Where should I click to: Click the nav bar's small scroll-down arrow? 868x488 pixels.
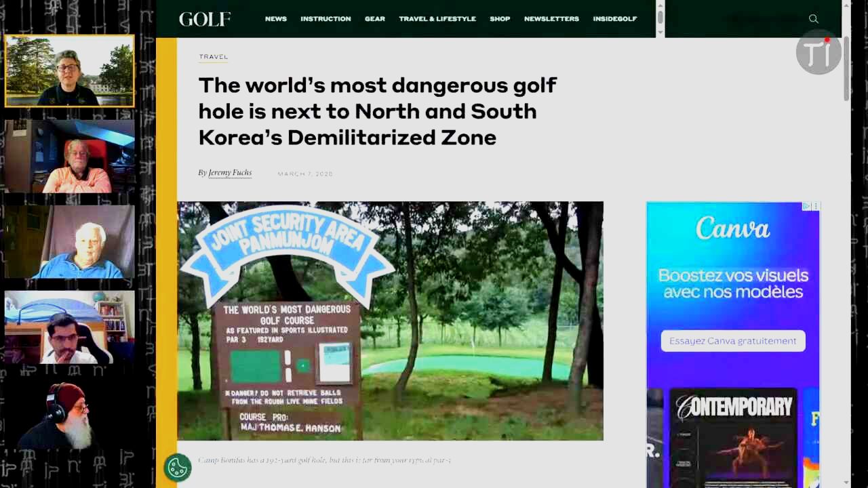tap(660, 31)
